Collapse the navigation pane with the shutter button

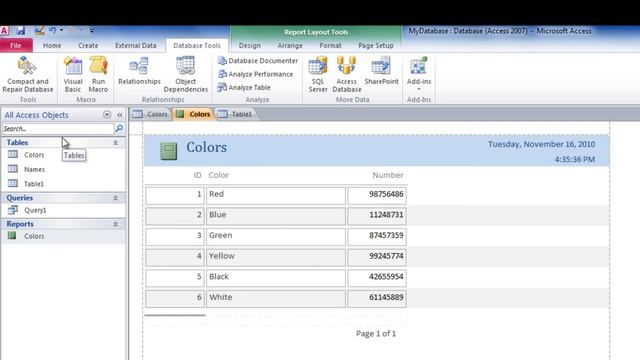pyautogui.click(x=120, y=115)
